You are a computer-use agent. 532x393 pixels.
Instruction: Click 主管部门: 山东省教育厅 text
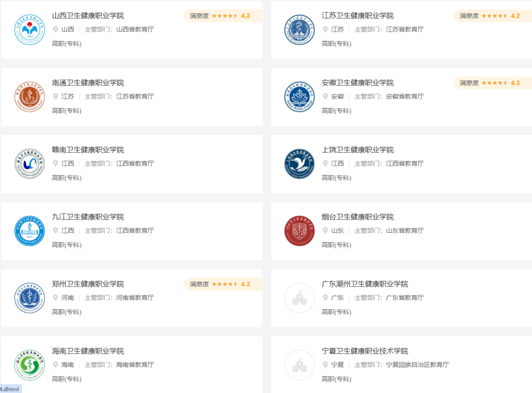(x=389, y=231)
